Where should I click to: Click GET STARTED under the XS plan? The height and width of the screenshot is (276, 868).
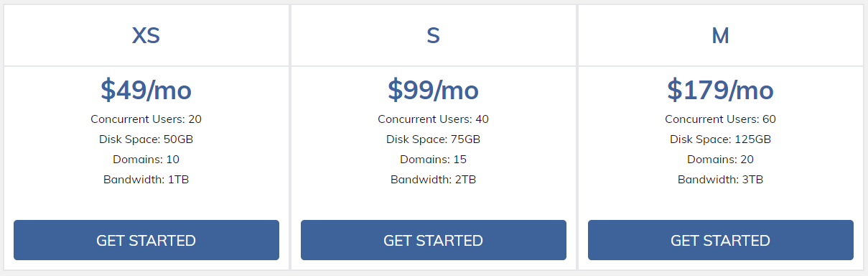[x=146, y=240]
